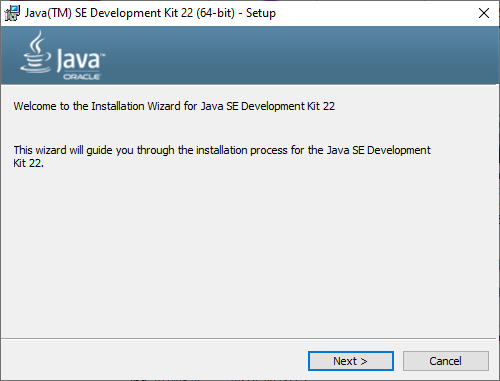The height and width of the screenshot is (381, 500).
Task: Click the horizontal separator line above buttons
Action: tap(249, 339)
